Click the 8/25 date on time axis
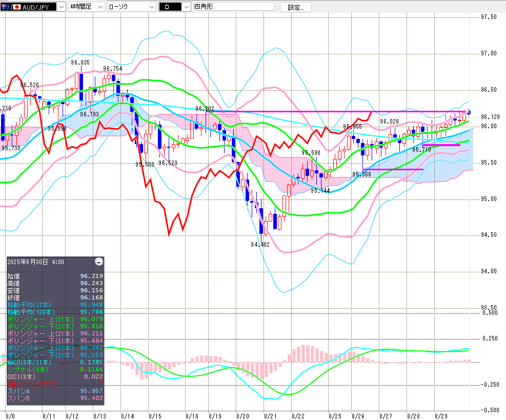 [335, 416]
